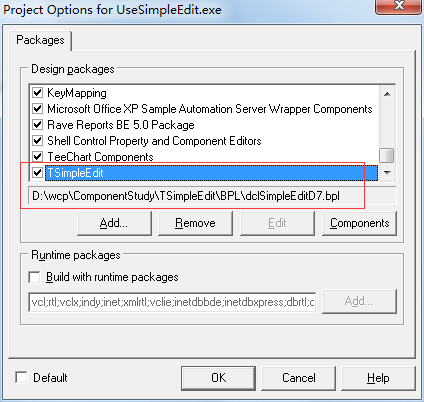The width and height of the screenshot is (424, 402).
Task: Remove the selected design package
Action: click(x=195, y=223)
